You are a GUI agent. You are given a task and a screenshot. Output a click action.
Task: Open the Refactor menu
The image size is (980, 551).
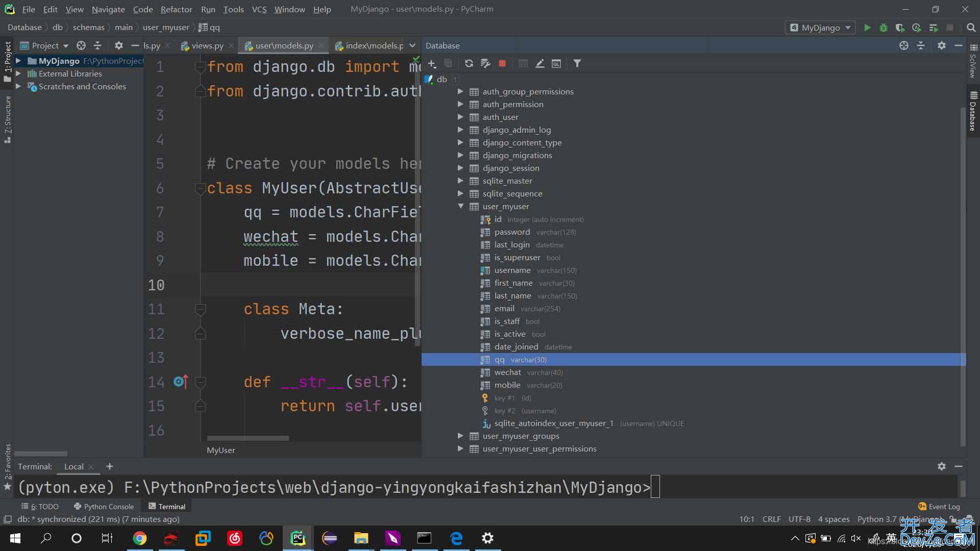point(176,9)
